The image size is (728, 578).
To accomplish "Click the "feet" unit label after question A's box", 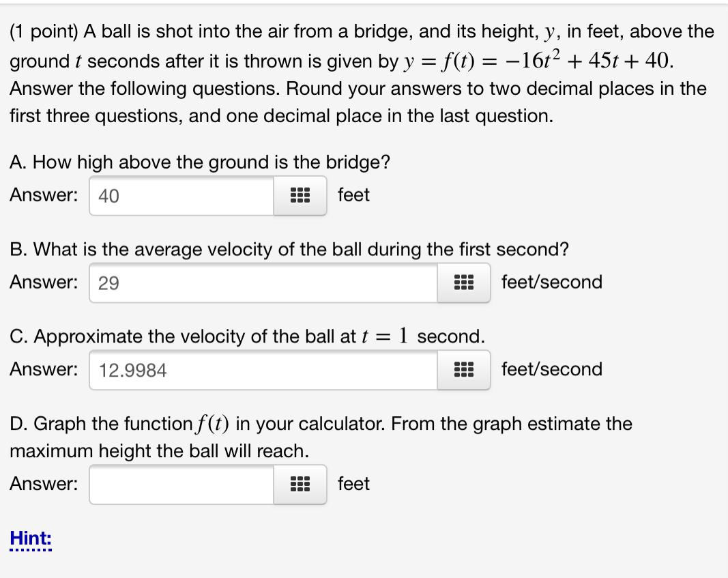I will (353, 195).
